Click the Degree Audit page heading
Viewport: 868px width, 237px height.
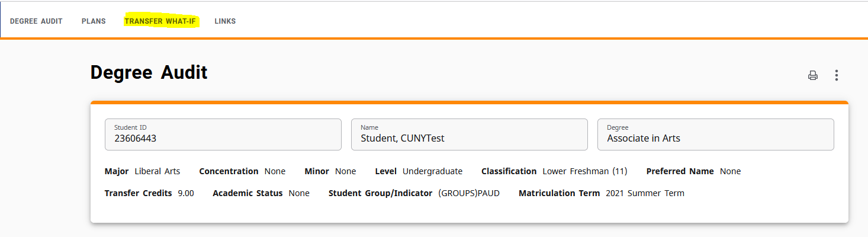pyautogui.click(x=149, y=72)
